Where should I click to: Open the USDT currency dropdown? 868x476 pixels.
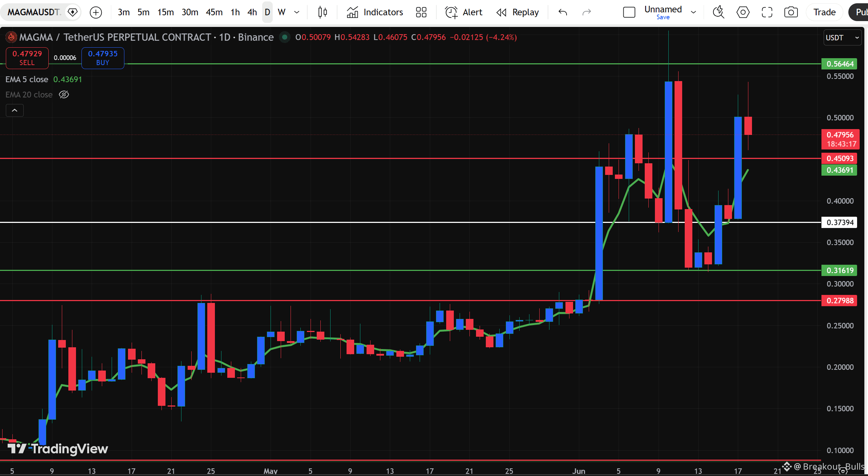(842, 38)
